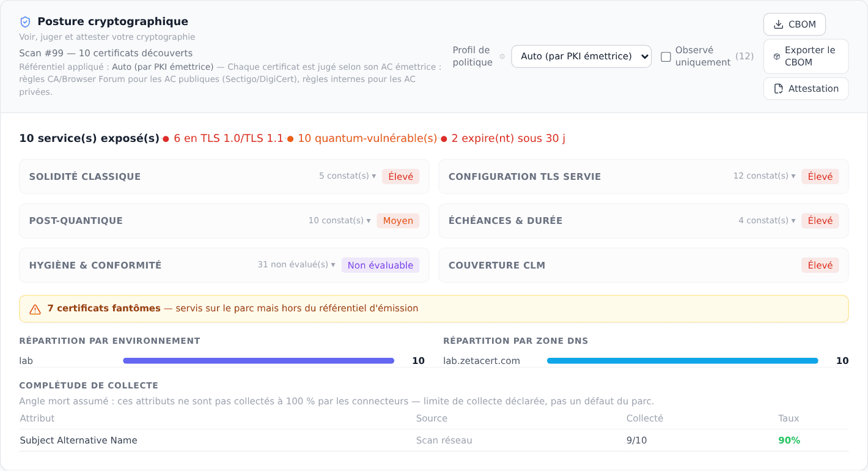Click 2 expire(nt) sous 30 j indicator
The width and height of the screenshot is (868, 471).
508,139
